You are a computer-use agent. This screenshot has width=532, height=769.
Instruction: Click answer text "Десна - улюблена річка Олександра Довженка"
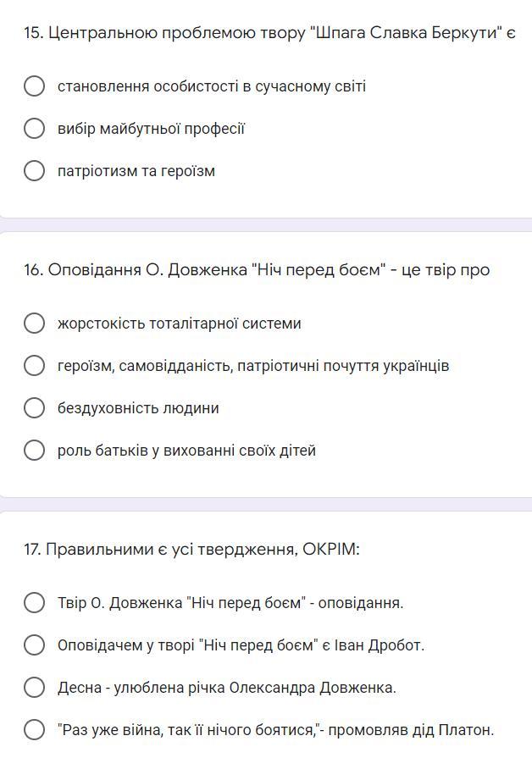pos(227,688)
